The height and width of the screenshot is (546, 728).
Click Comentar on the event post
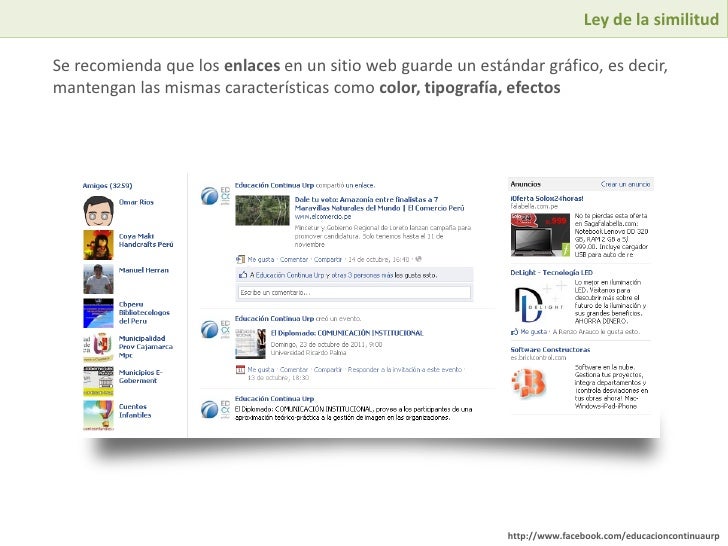point(294,370)
